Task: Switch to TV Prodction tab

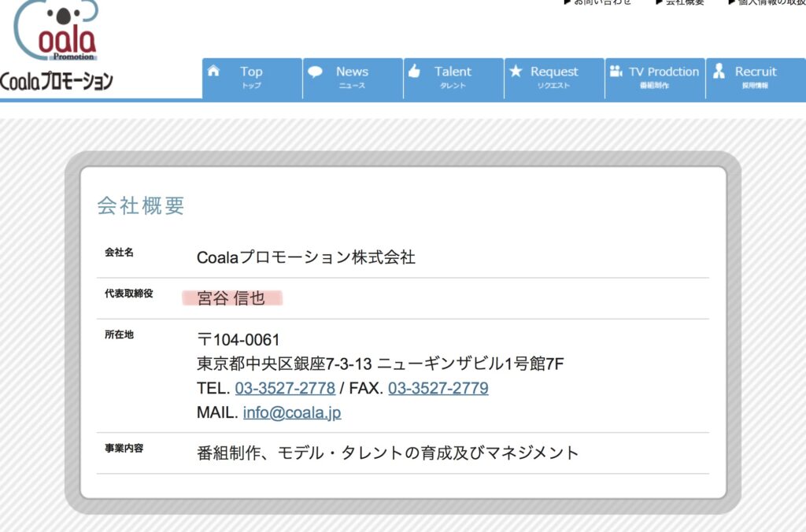Action: click(655, 78)
